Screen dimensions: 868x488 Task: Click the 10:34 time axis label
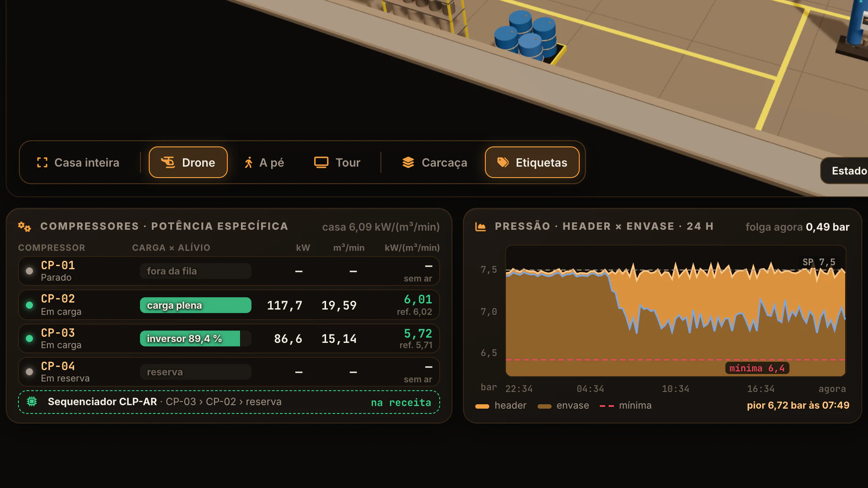click(x=676, y=389)
